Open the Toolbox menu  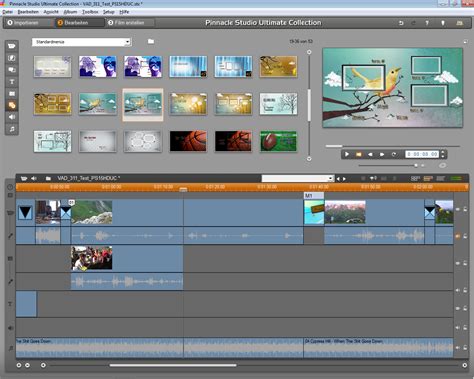coord(90,12)
